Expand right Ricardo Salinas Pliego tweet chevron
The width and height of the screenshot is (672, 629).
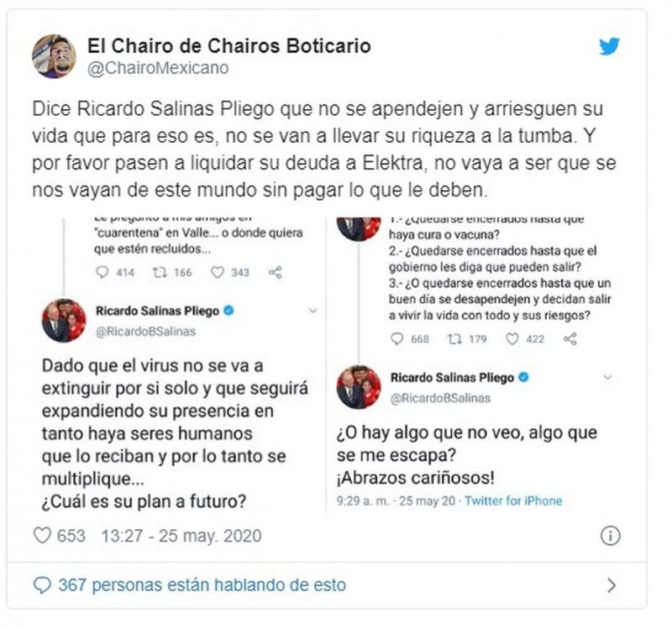(607, 377)
